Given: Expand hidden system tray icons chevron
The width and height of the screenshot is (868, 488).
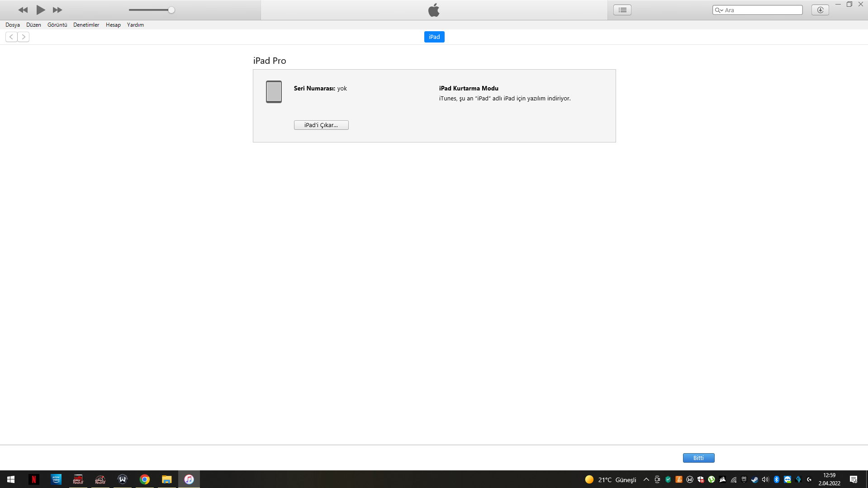Looking at the screenshot, I should point(646,480).
